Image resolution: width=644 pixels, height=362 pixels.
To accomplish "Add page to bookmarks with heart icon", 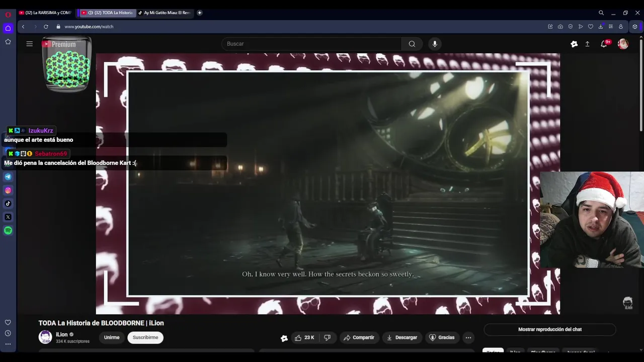I will (591, 27).
